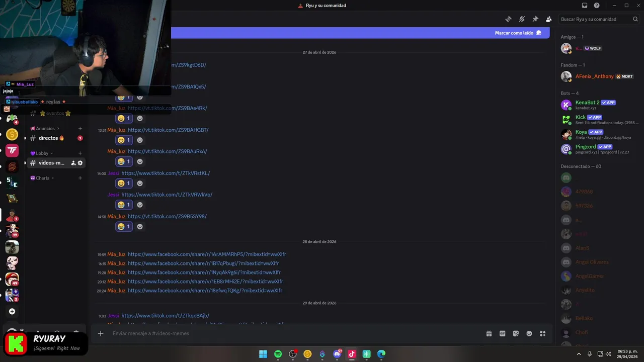The width and height of the screenshot is (644, 362).
Task: Open the red S logo server icon
Action: [x=12, y=166]
